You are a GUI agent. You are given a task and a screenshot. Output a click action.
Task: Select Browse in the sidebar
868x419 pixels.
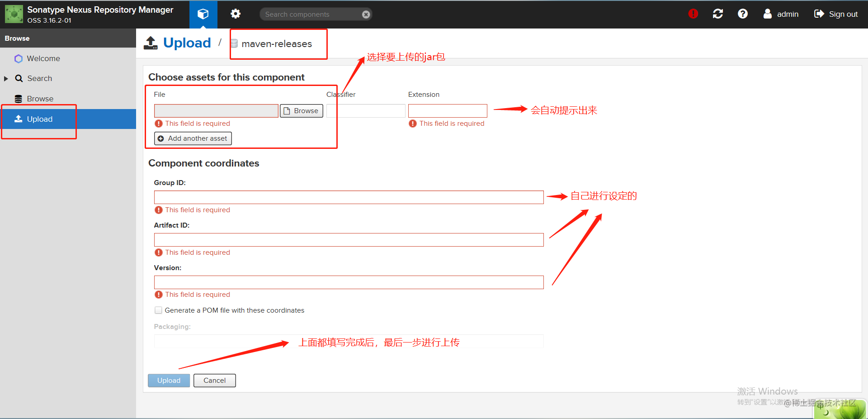40,99
